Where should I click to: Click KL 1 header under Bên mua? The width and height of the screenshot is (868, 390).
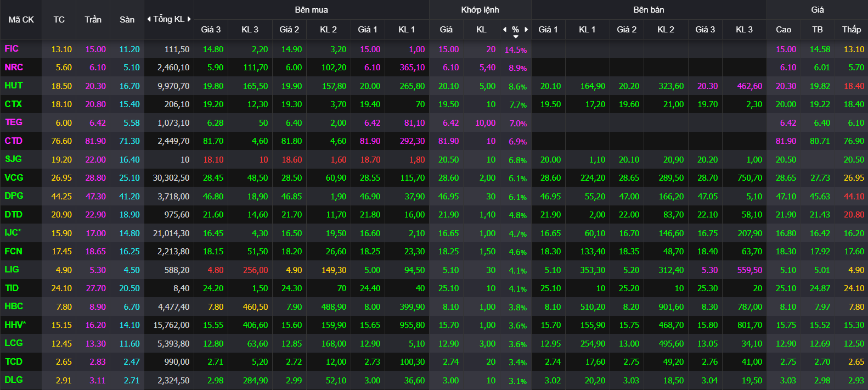(407, 30)
